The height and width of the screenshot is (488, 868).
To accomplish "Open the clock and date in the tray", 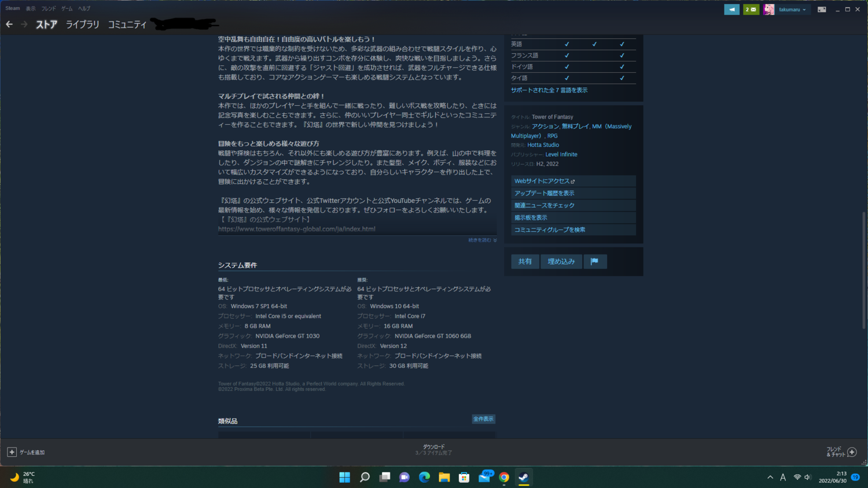I will point(833,477).
